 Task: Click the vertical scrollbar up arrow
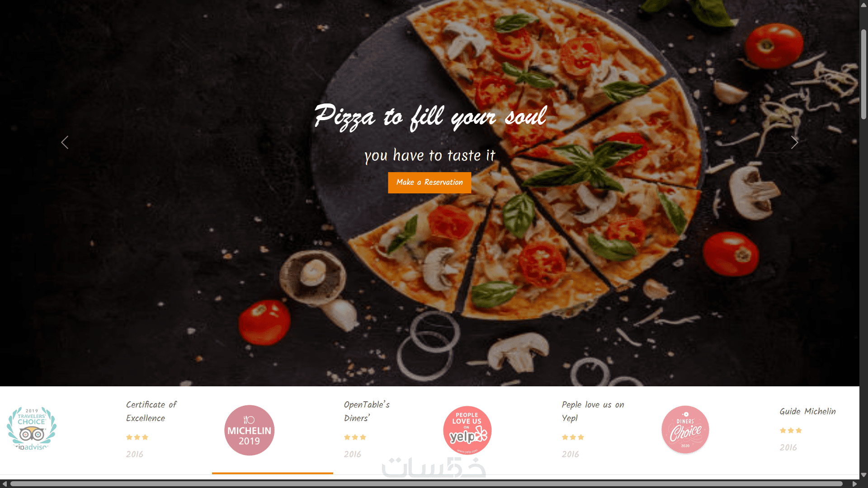pyautogui.click(x=863, y=5)
